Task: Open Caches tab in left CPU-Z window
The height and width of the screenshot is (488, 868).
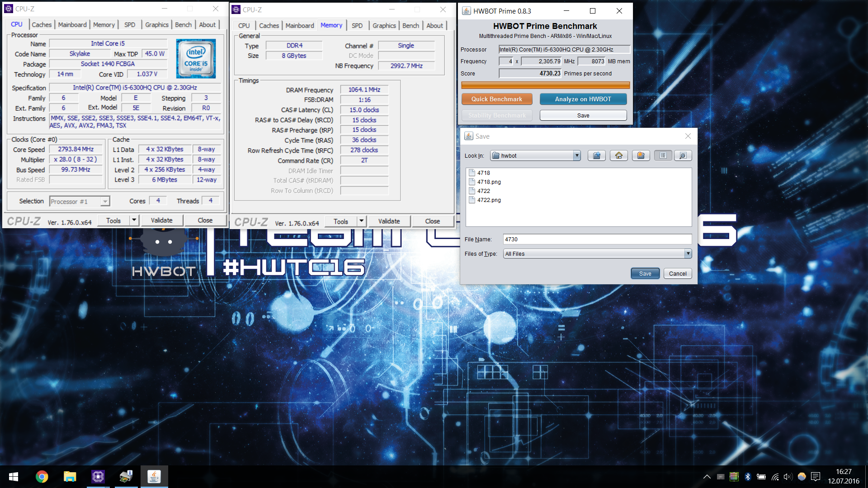Action: (x=42, y=25)
